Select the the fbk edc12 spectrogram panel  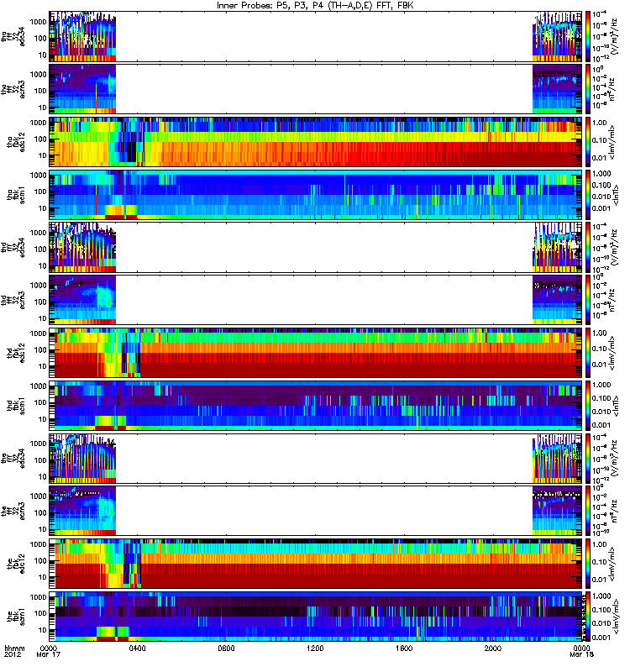(316, 564)
